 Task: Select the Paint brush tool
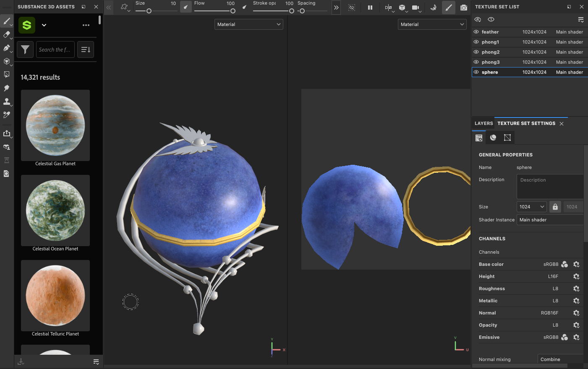click(x=7, y=21)
